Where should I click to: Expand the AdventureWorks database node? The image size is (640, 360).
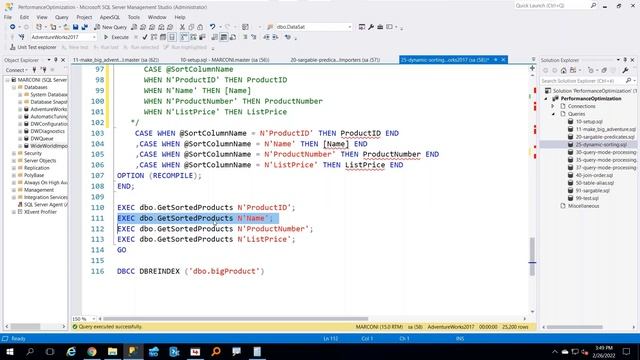click(x=20, y=109)
